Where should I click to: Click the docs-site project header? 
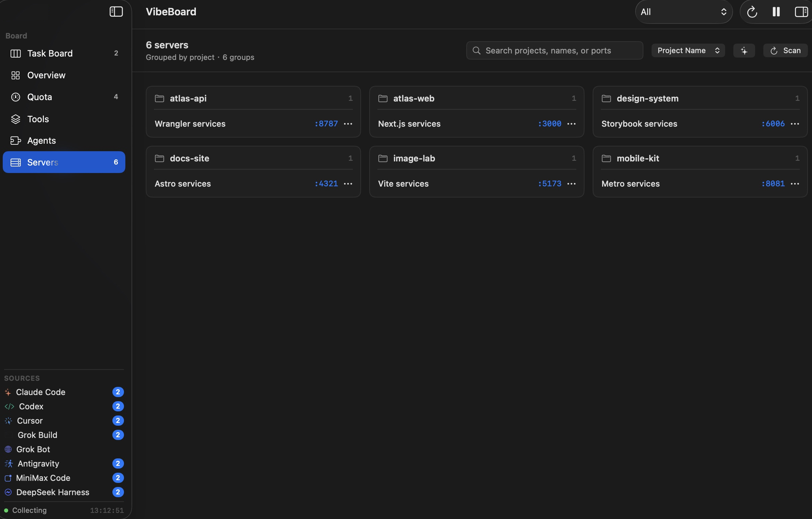point(253,158)
